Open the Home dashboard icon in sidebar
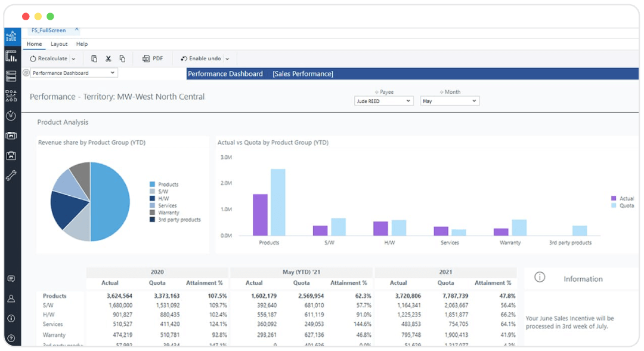 pyautogui.click(x=12, y=36)
